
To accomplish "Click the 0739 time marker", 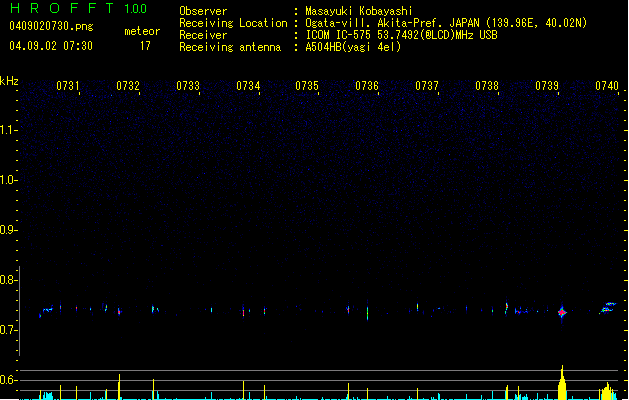I will tap(547, 86).
